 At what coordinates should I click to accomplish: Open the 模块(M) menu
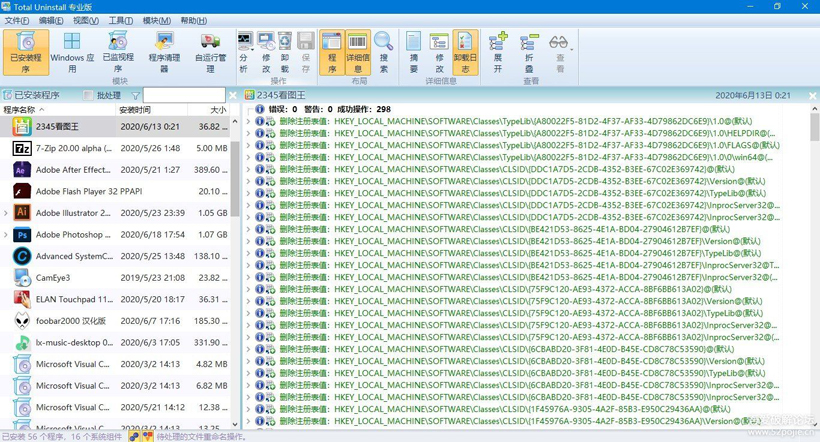[156, 20]
